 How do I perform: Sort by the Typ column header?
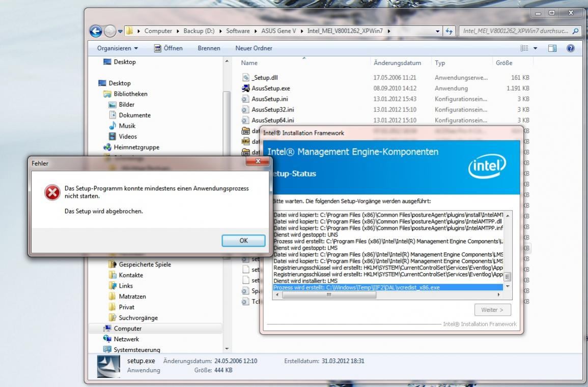coord(440,63)
